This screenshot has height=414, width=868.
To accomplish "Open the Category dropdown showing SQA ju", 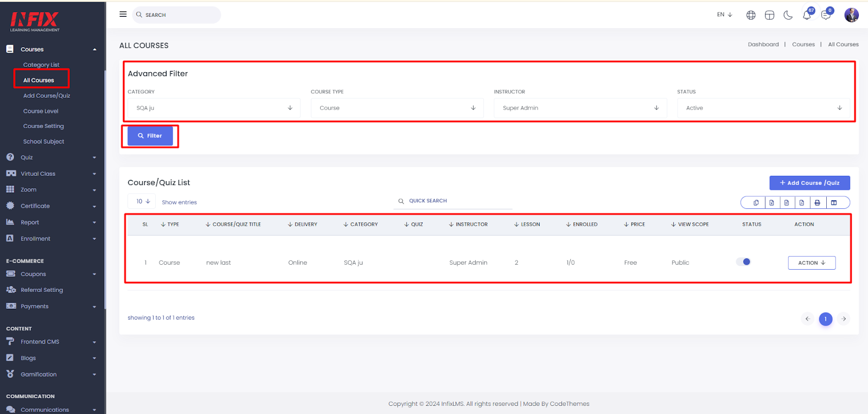I will coord(214,108).
